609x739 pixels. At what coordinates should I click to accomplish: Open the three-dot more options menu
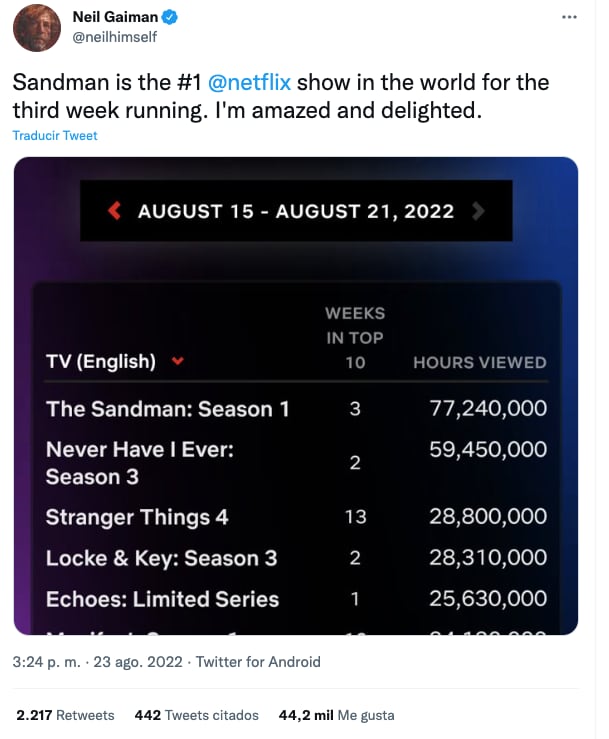point(569,17)
